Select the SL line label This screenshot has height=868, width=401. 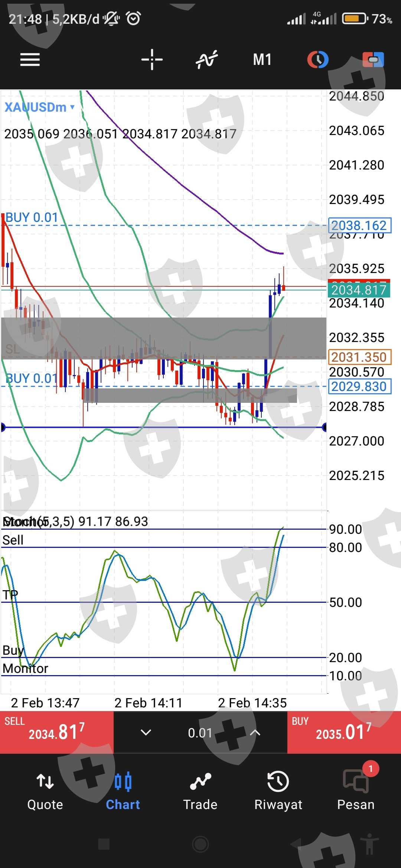click(x=13, y=349)
